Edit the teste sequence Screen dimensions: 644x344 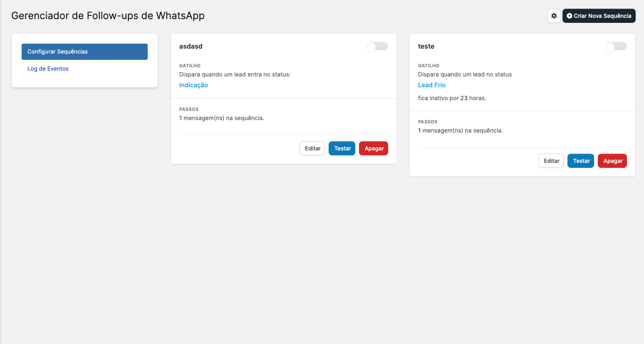(551, 161)
